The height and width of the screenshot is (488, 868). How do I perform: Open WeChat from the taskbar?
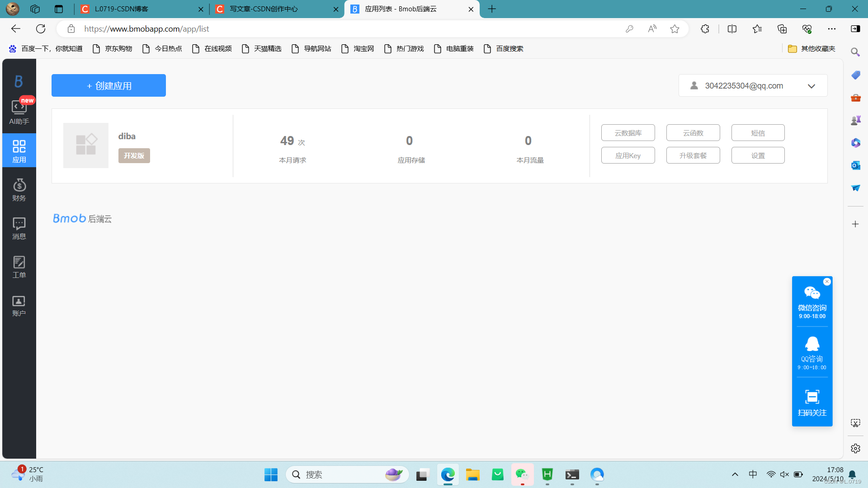[x=522, y=474]
